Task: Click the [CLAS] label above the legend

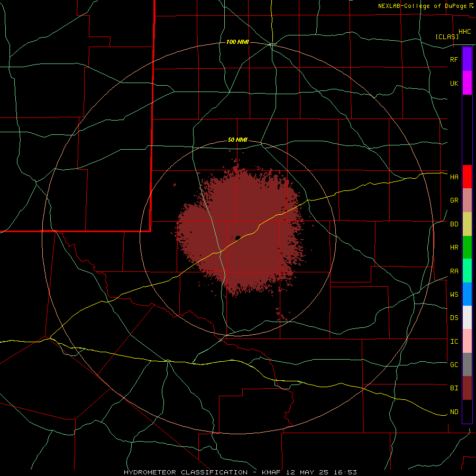Action: (x=447, y=36)
